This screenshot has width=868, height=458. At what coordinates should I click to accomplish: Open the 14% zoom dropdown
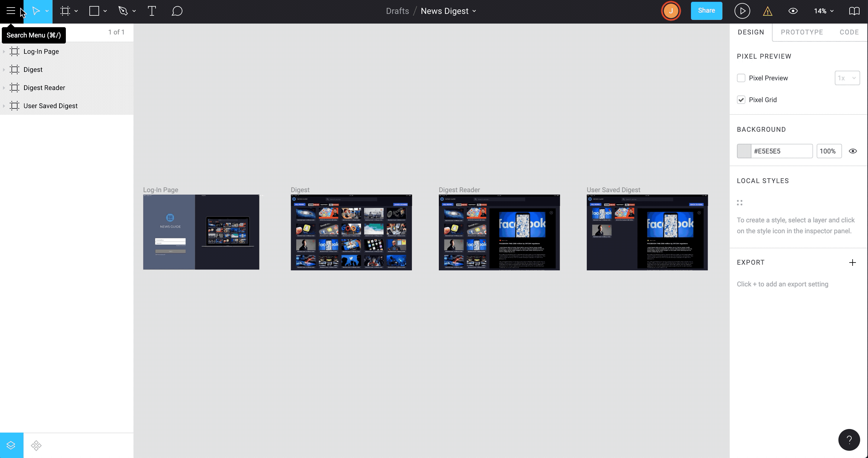tap(824, 11)
